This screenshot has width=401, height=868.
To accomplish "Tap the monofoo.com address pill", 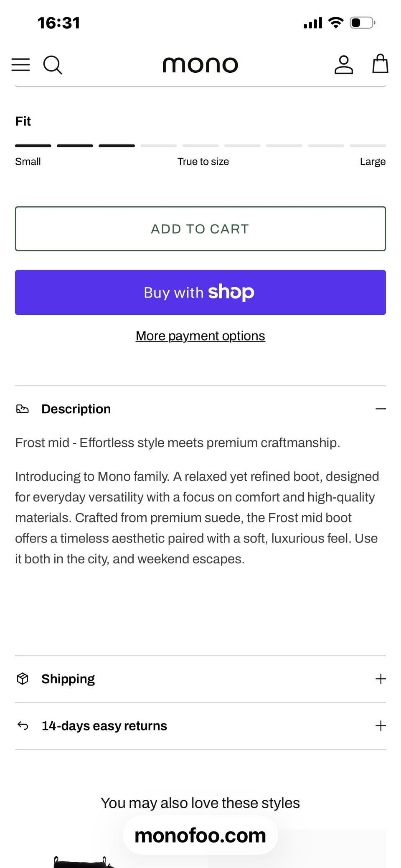I will (200, 835).
